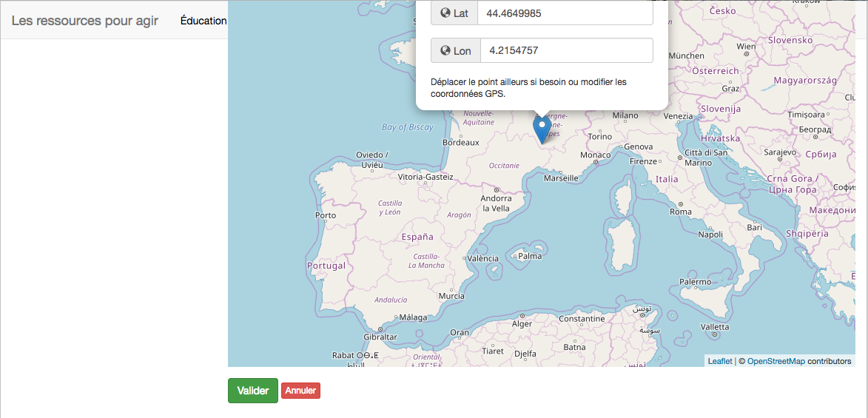Screen dimensions: 868x418
Task: Click the Murcia city label
Action: [x=451, y=296]
